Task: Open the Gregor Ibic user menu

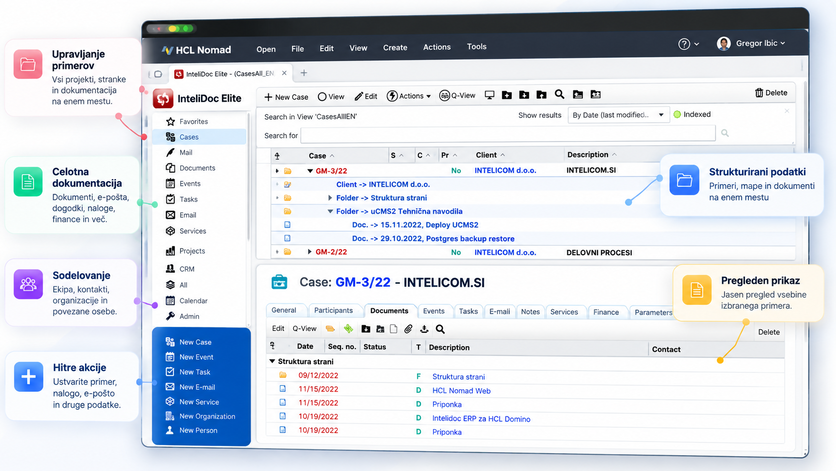Action: click(751, 43)
